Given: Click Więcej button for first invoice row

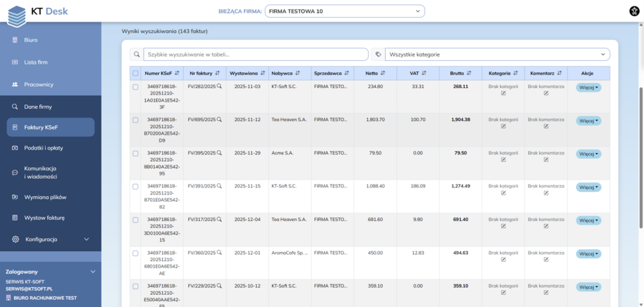Looking at the screenshot, I should tap(588, 87).
